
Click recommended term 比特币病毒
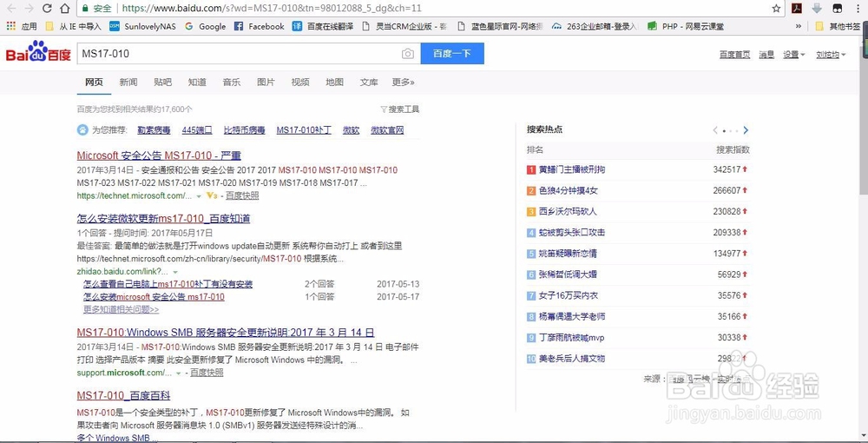(x=244, y=130)
